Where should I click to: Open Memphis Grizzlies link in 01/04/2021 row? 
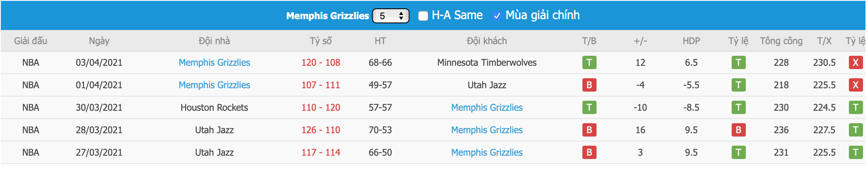click(x=215, y=85)
